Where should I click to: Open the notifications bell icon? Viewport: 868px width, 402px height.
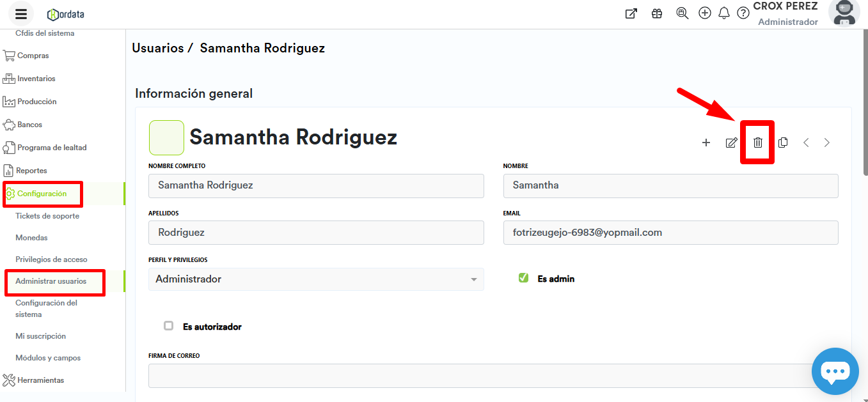tap(724, 13)
